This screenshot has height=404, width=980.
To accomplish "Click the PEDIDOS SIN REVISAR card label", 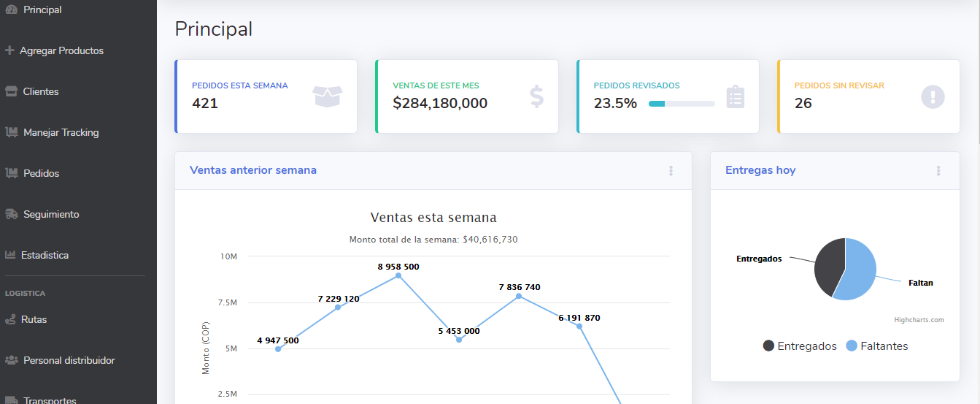I will (x=838, y=85).
